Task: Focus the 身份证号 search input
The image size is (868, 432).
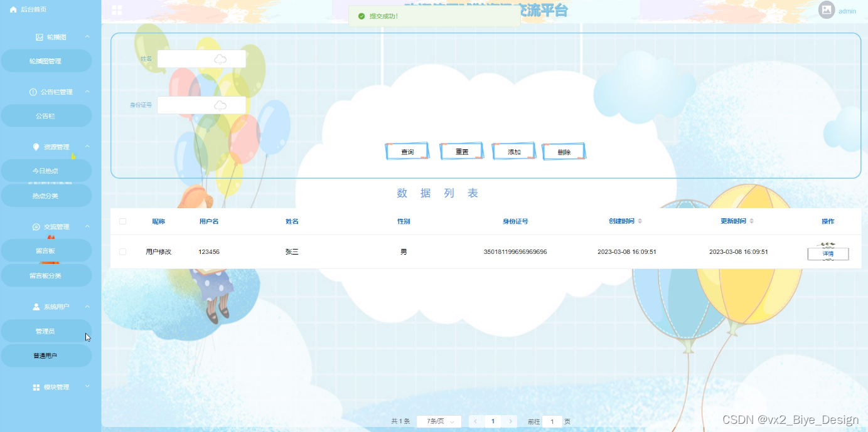Action: click(201, 105)
